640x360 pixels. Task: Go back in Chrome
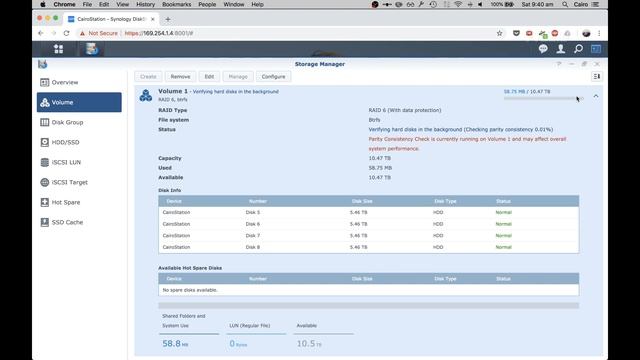[40, 33]
